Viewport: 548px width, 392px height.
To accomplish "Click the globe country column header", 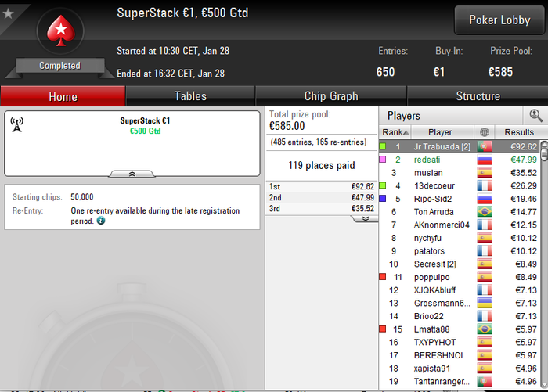I will 485,132.
